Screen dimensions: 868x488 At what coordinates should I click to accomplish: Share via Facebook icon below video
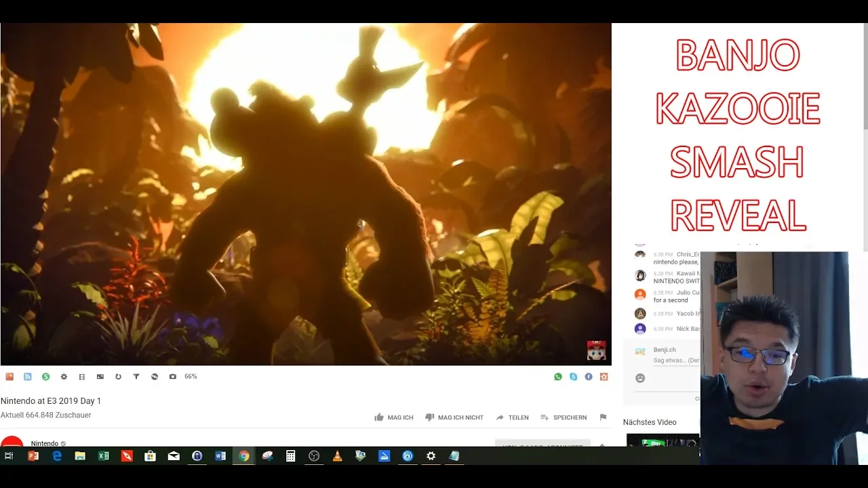coord(589,376)
